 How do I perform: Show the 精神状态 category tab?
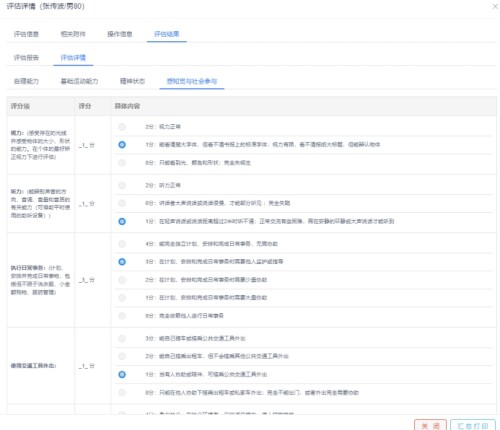click(132, 81)
